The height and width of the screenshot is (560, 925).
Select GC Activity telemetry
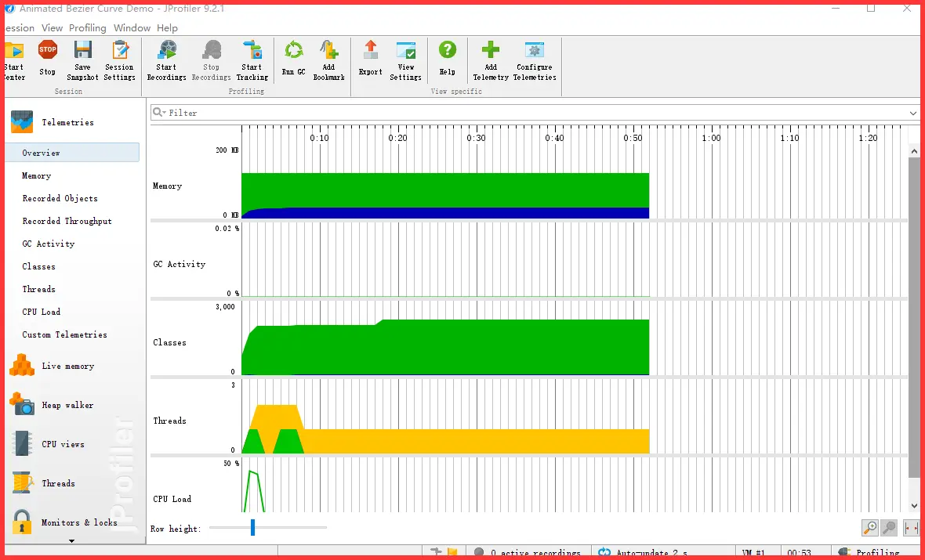point(49,244)
